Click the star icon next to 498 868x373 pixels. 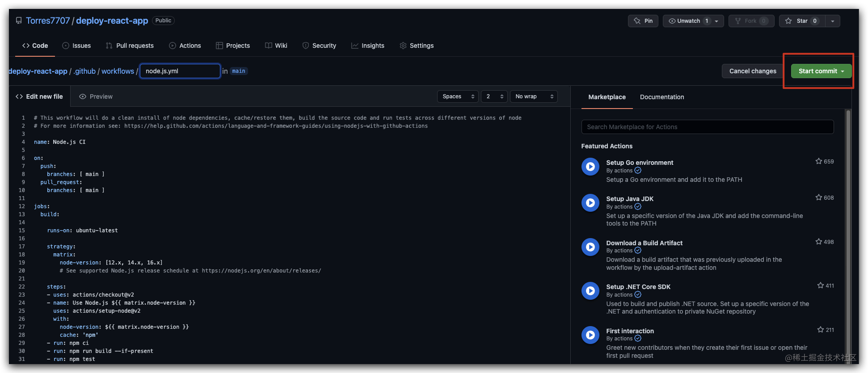(819, 242)
